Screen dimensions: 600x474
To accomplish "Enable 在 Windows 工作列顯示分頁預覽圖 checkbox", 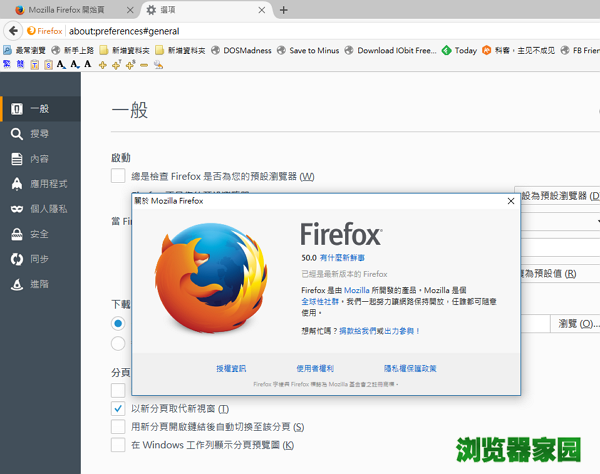I will click(118, 444).
